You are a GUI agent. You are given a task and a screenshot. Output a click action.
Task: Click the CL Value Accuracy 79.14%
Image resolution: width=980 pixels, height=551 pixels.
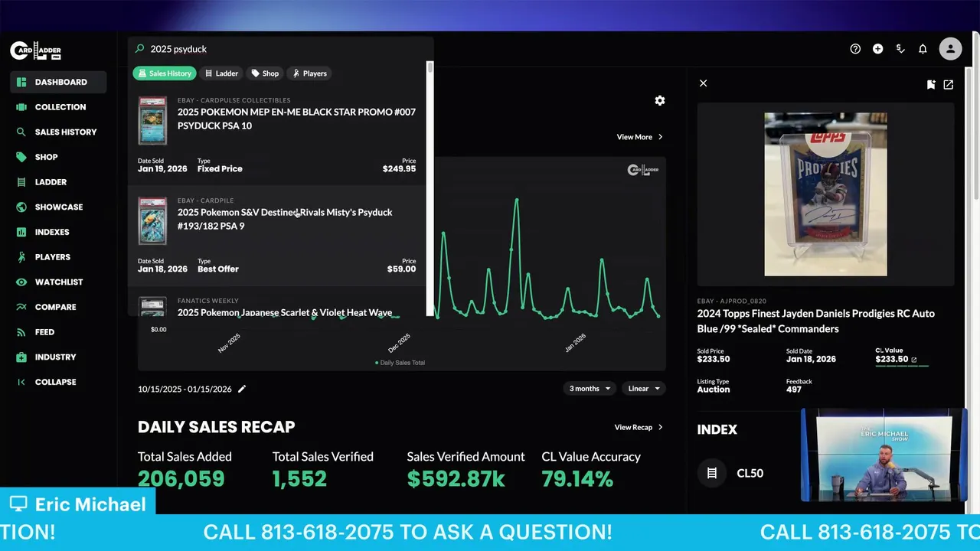(x=577, y=479)
